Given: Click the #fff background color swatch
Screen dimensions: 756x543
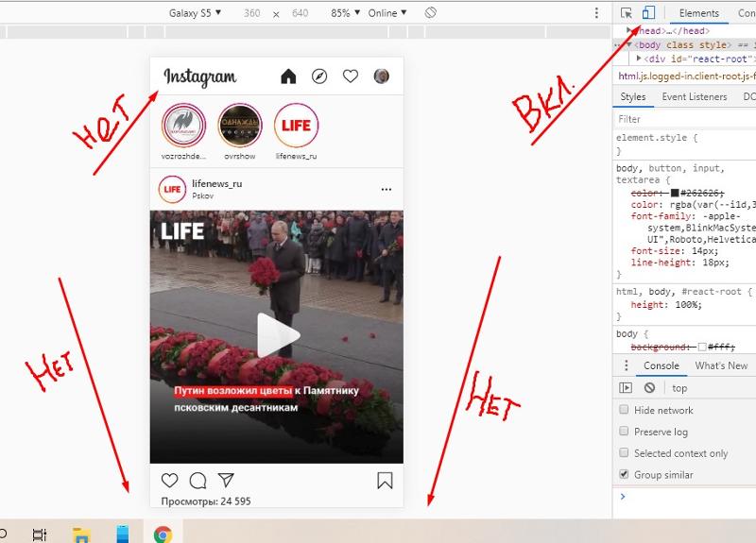Looking at the screenshot, I should pyautogui.click(x=702, y=347).
